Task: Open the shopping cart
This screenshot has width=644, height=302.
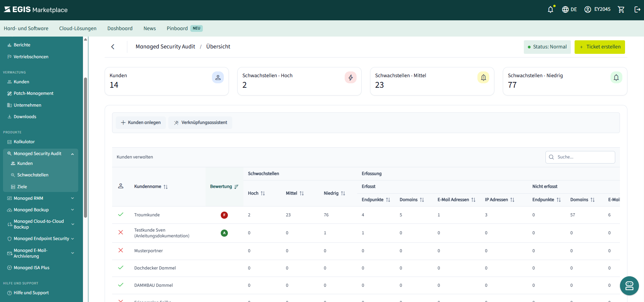Action: tap(621, 9)
